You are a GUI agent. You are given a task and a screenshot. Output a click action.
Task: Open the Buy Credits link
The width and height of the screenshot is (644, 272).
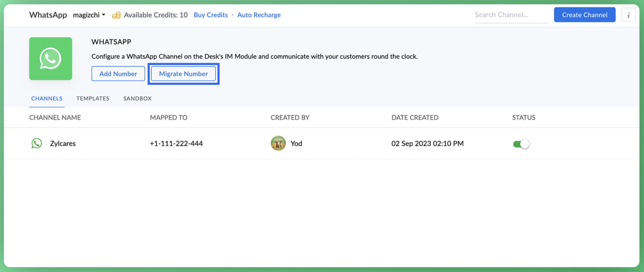(211, 15)
